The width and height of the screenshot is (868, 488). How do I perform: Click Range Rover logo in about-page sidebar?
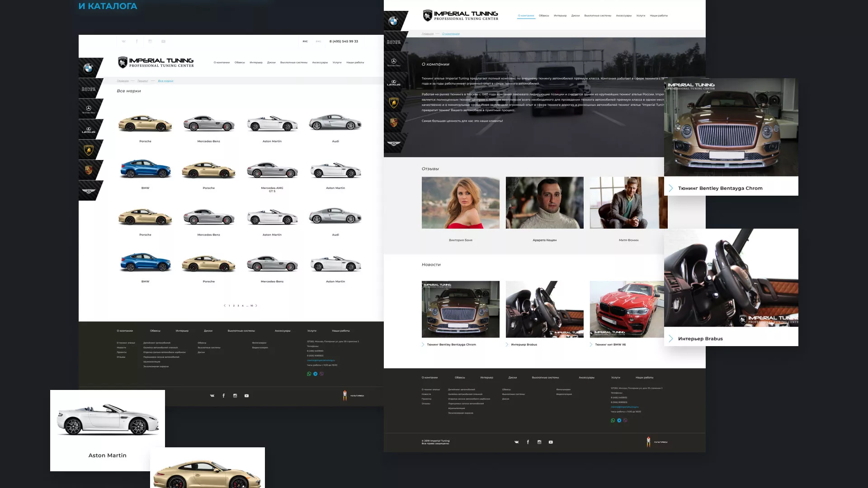pyautogui.click(x=394, y=42)
